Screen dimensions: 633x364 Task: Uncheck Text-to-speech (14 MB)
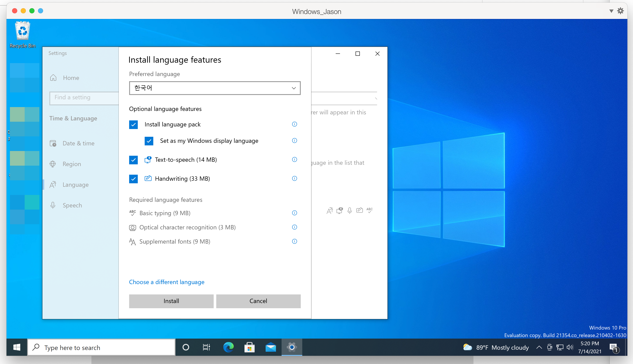click(x=133, y=160)
